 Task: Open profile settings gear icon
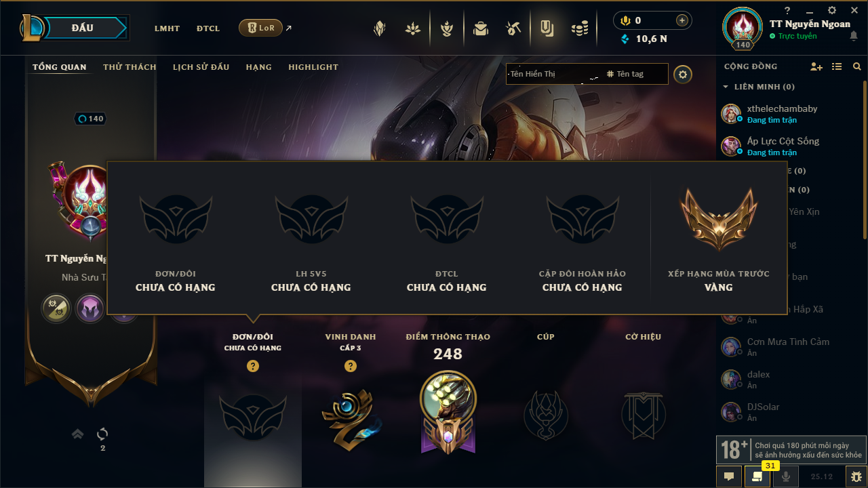(x=683, y=74)
